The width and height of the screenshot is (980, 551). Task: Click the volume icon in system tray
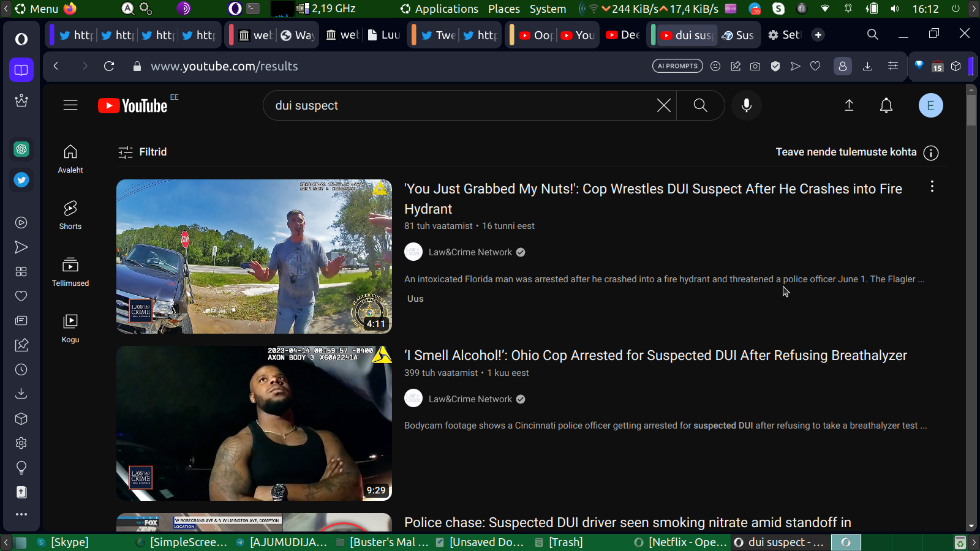click(x=895, y=9)
